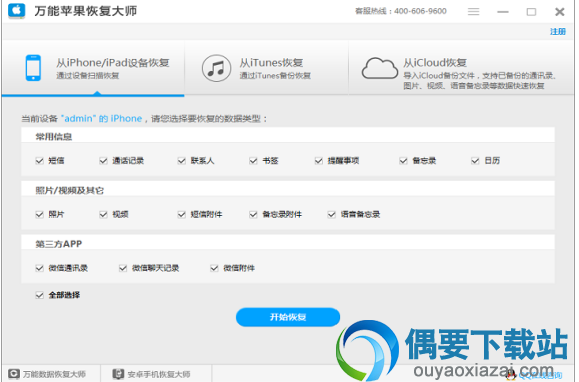This screenshot has height=382, width=579.
Task: Uncheck the 微信通讯录 checkbox
Action: (40, 268)
